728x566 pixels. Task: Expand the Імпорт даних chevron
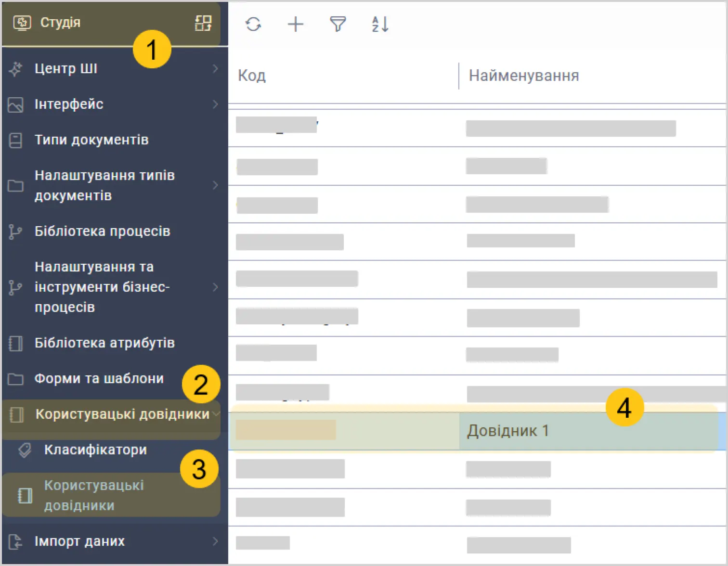click(x=215, y=541)
